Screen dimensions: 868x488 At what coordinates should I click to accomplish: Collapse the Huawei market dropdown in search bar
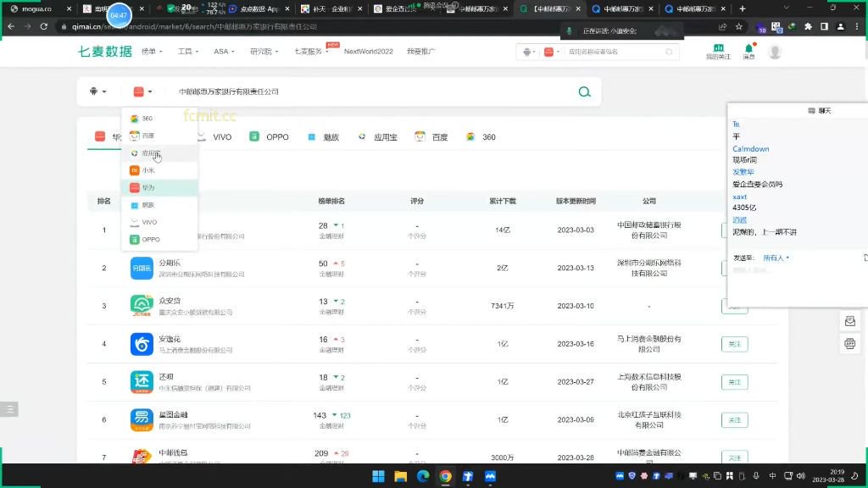(x=142, y=91)
